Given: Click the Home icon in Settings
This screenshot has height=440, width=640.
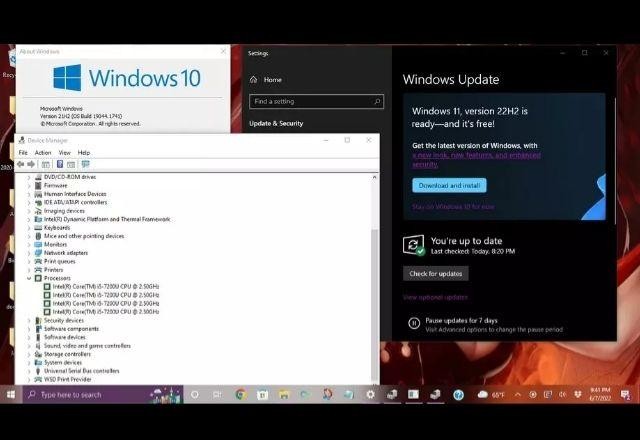Looking at the screenshot, I should point(254,79).
